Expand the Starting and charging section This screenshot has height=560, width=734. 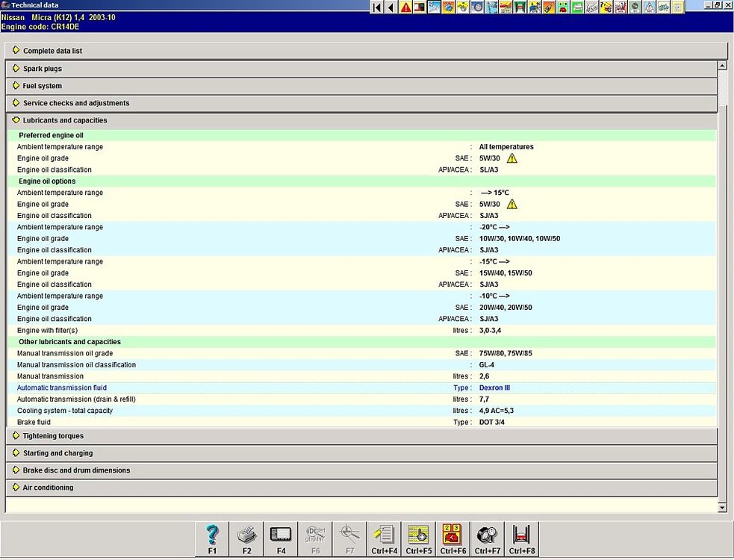tap(361, 453)
